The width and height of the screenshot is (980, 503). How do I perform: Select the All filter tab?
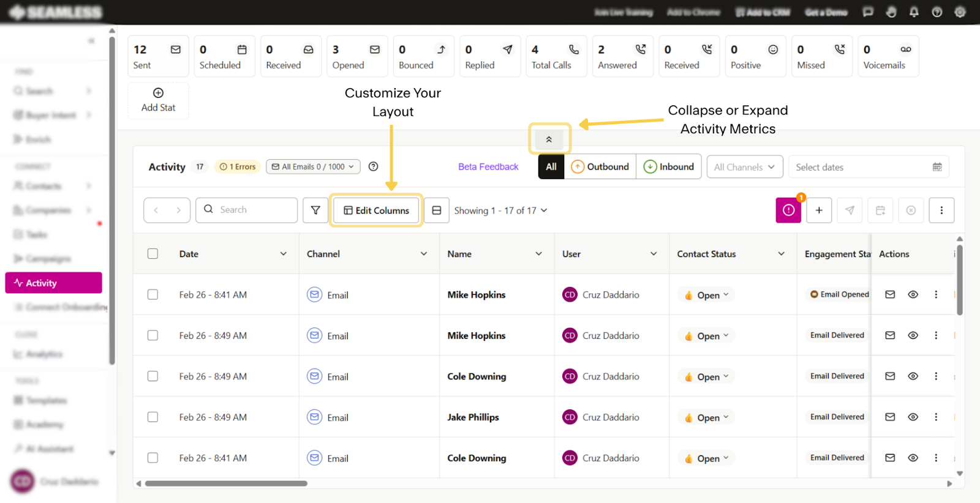pos(551,166)
